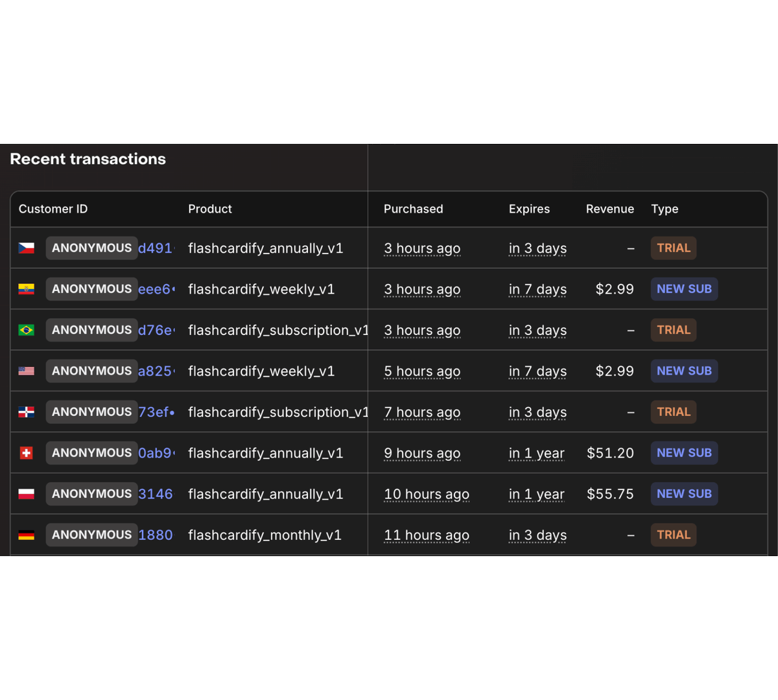This screenshot has width=778, height=700.
Task: Click the flashcardify_monthly_v1 product name
Action: 265,535
